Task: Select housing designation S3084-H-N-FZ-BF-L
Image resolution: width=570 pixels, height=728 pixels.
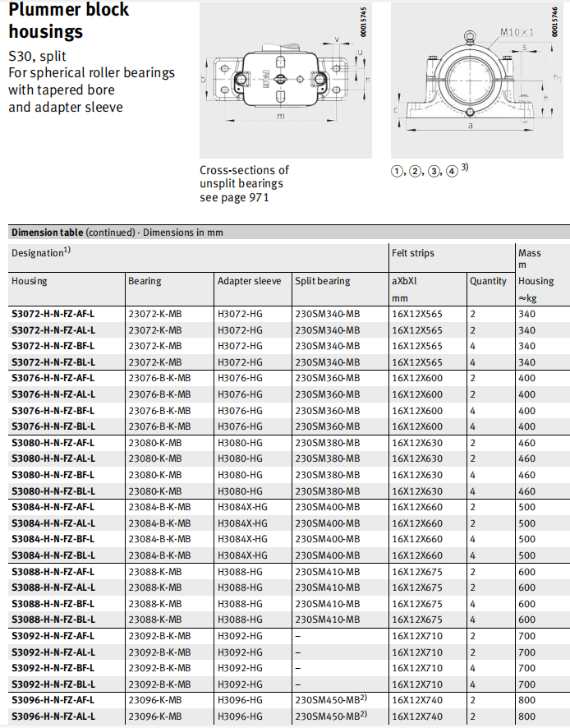Action: click(53, 539)
